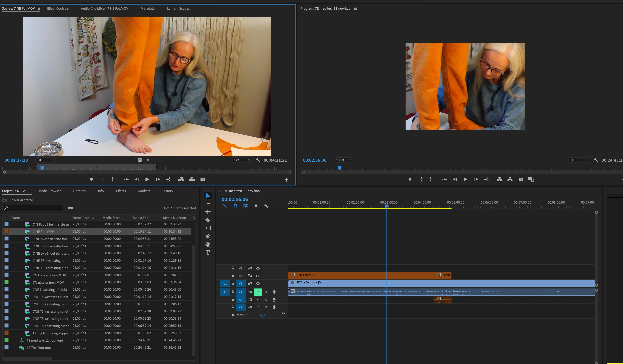Open Source playback resolution 1/2 dropdown

242,160
